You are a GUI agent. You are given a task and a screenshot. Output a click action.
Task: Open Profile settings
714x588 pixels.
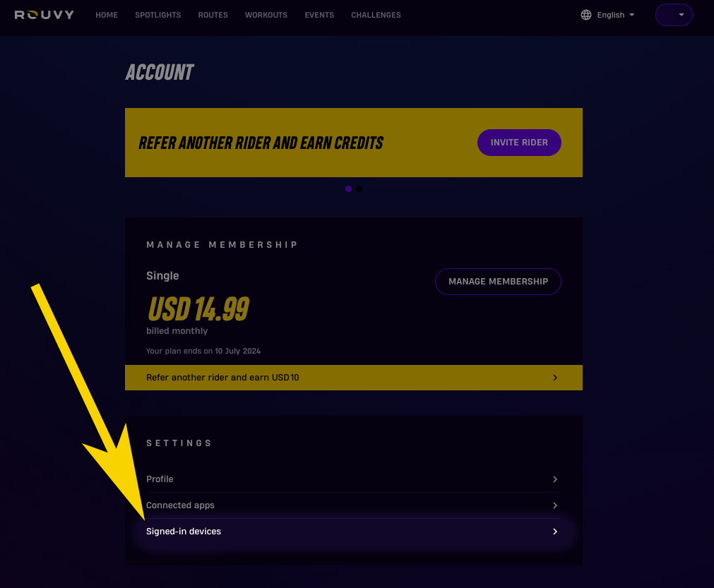pos(354,479)
